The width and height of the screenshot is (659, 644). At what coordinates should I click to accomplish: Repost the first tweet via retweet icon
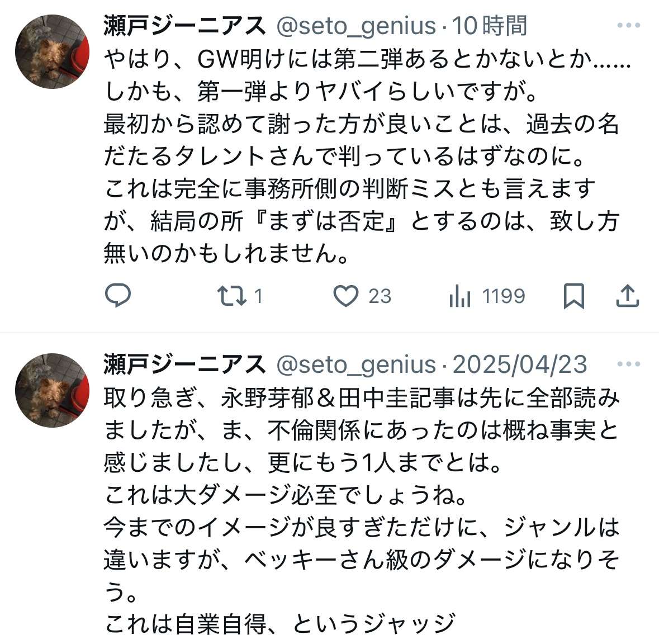click(232, 296)
